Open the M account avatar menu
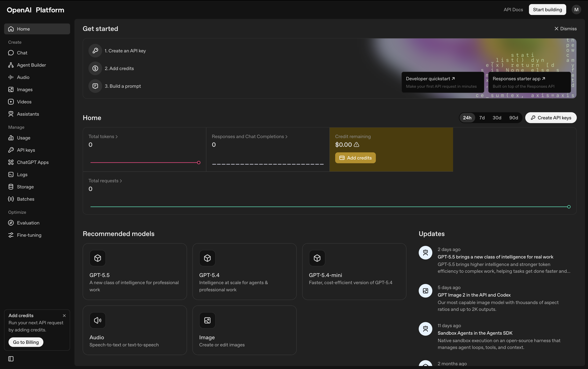This screenshot has height=369, width=588. [576, 10]
